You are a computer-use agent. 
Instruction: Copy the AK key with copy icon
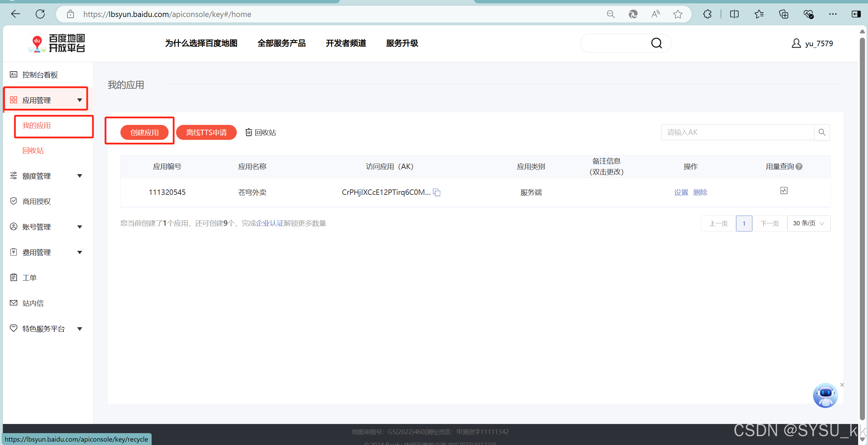pos(437,192)
